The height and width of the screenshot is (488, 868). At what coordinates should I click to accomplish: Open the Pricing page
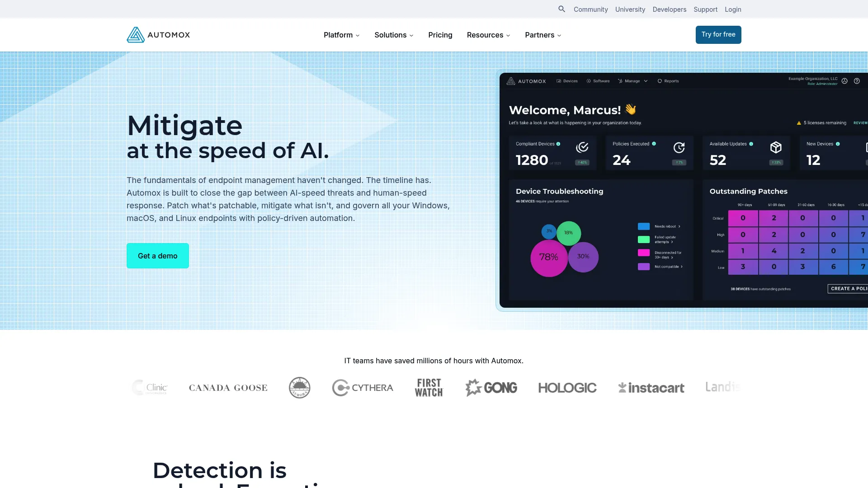(440, 35)
